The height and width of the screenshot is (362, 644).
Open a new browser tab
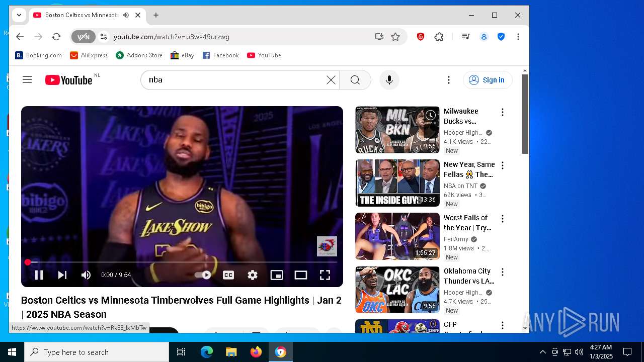click(156, 15)
